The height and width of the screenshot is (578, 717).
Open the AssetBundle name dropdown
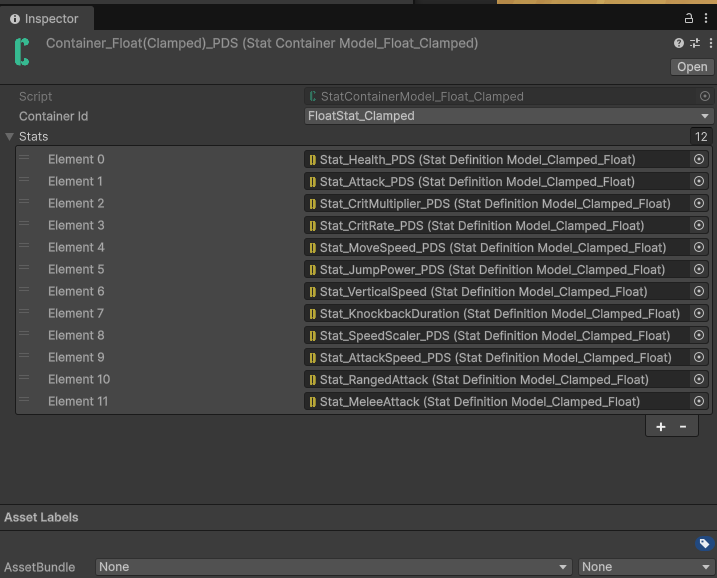333,567
